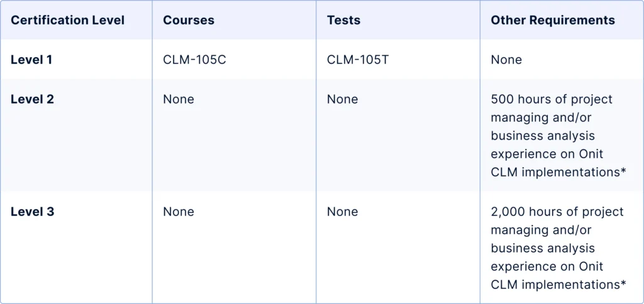644x304 pixels.
Task: Click "business analysis" in Level 3 row
Action: tap(543, 249)
